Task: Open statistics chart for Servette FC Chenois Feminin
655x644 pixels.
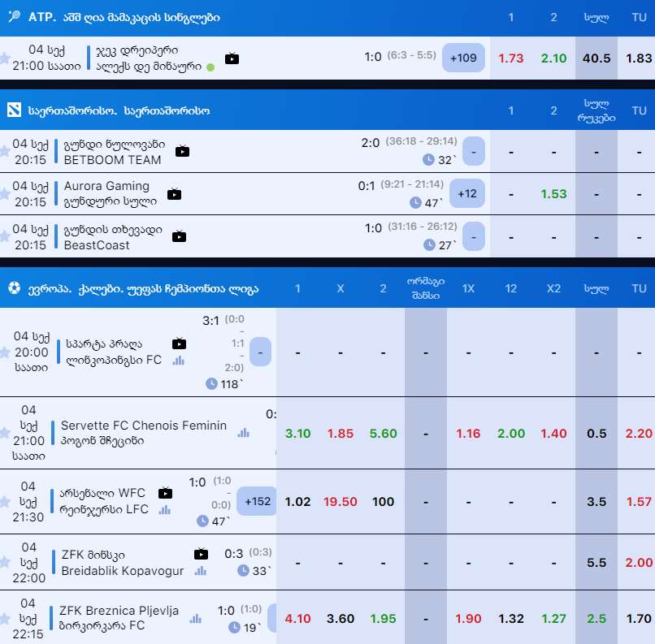Action: [x=243, y=433]
